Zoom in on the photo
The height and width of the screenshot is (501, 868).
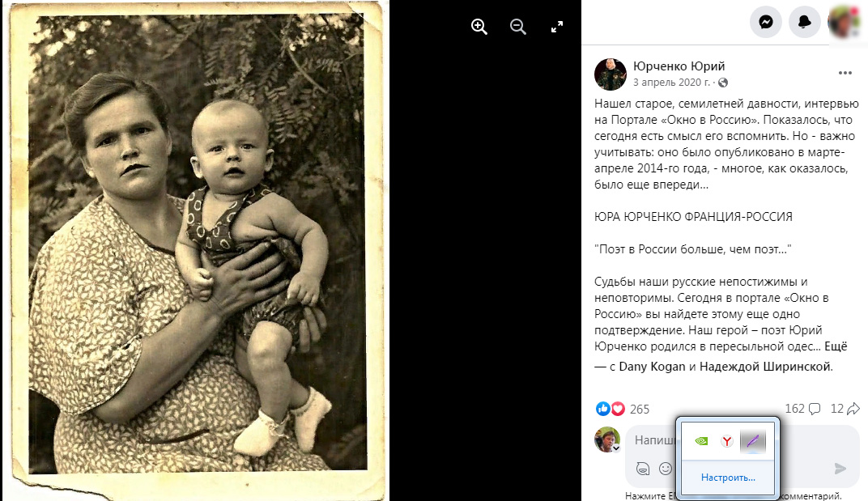(479, 26)
